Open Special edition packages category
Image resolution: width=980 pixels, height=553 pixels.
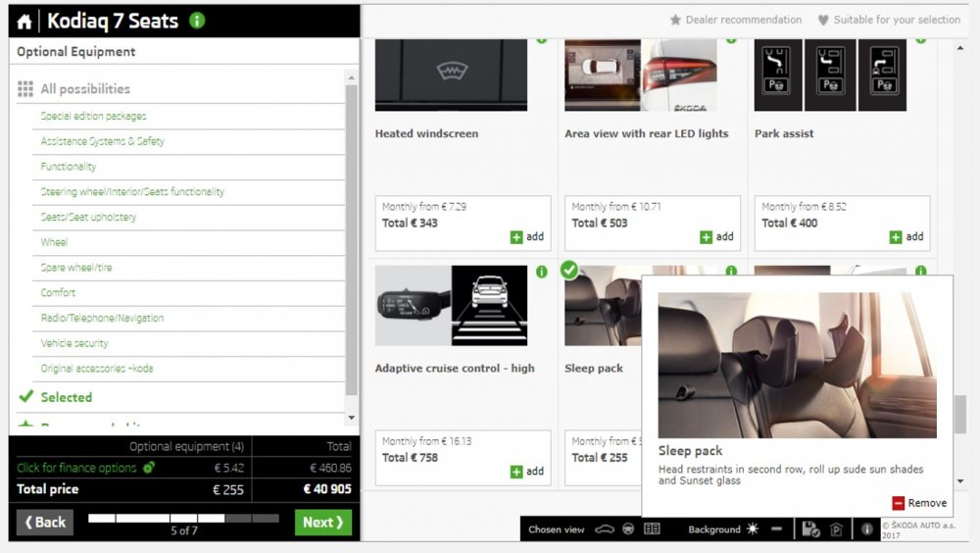pyautogui.click(x=93, y=116)
